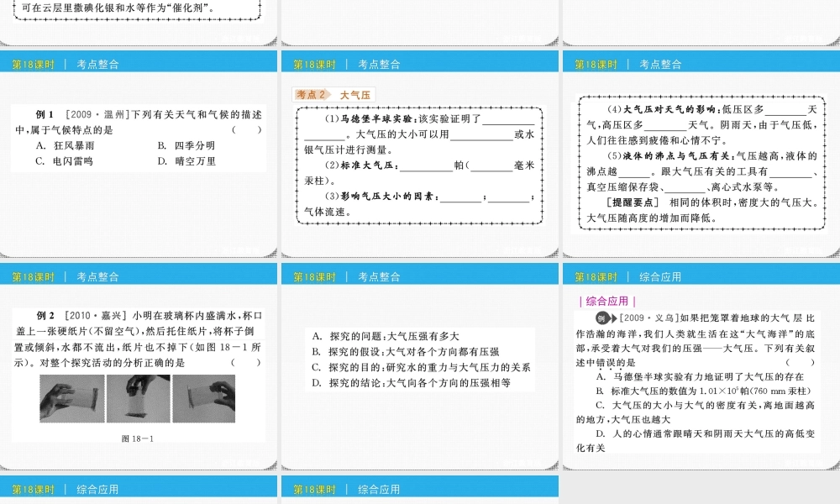The height and width of the screenshot is (504, 840).
Task: Select option D. 人的心情通常跟晴天
Action: pyautogui.click(x=696, y=441)
